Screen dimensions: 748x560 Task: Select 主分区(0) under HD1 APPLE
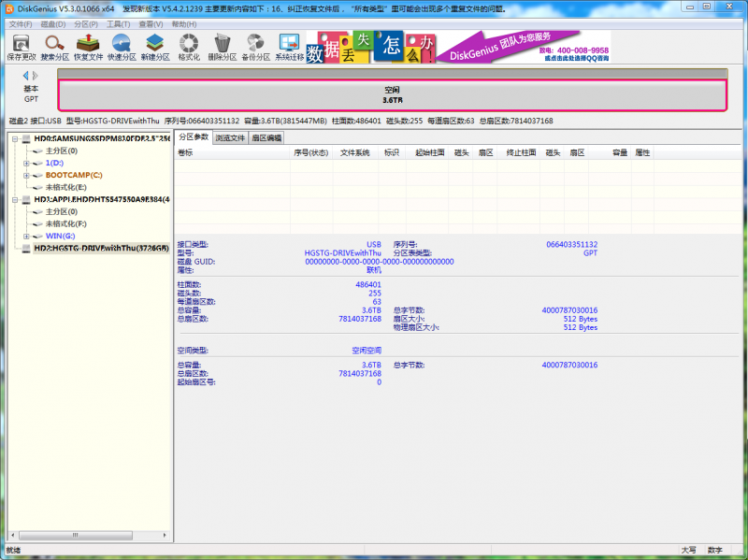point(62,212)
